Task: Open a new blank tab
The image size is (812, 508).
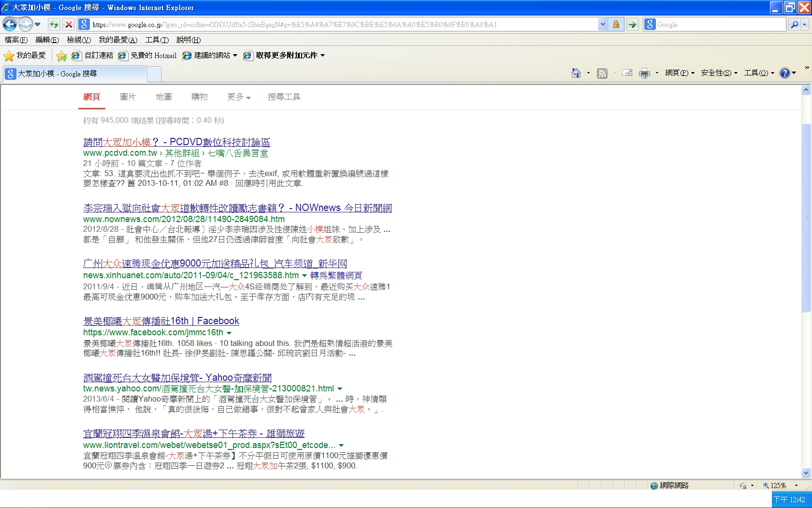Action: click(154, 74)
